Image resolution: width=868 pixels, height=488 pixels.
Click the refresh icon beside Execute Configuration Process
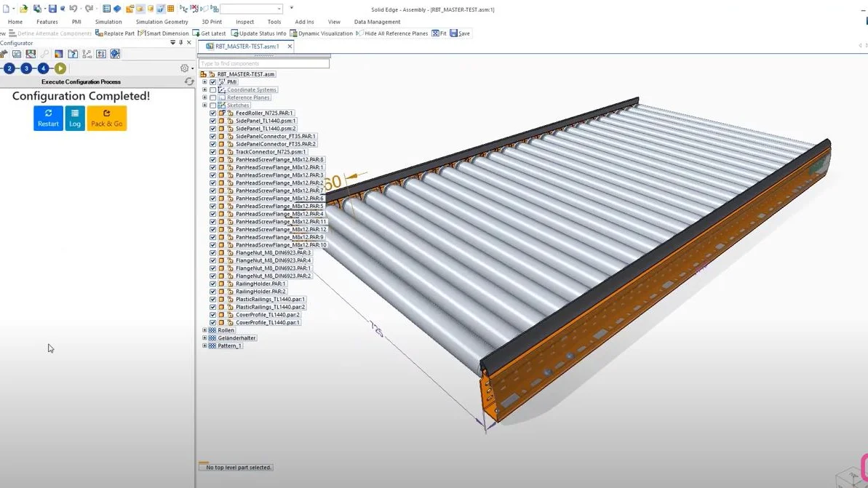point(189,82)
